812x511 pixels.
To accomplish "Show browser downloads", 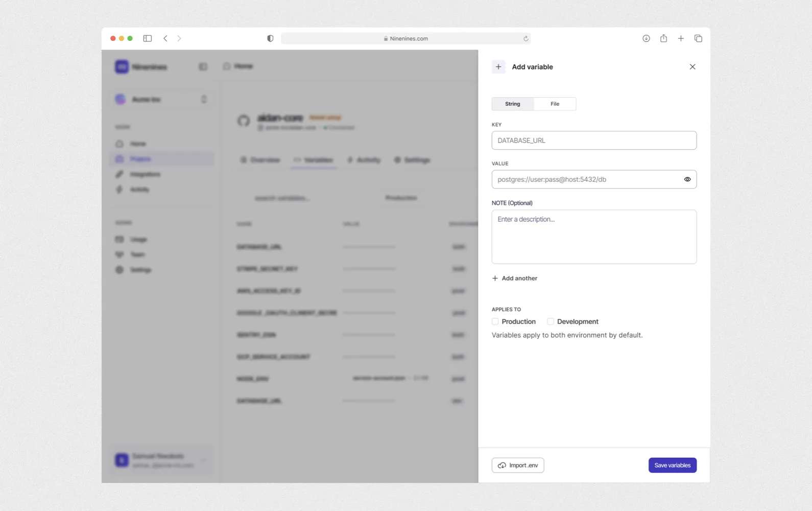I will tap(646, 38).
